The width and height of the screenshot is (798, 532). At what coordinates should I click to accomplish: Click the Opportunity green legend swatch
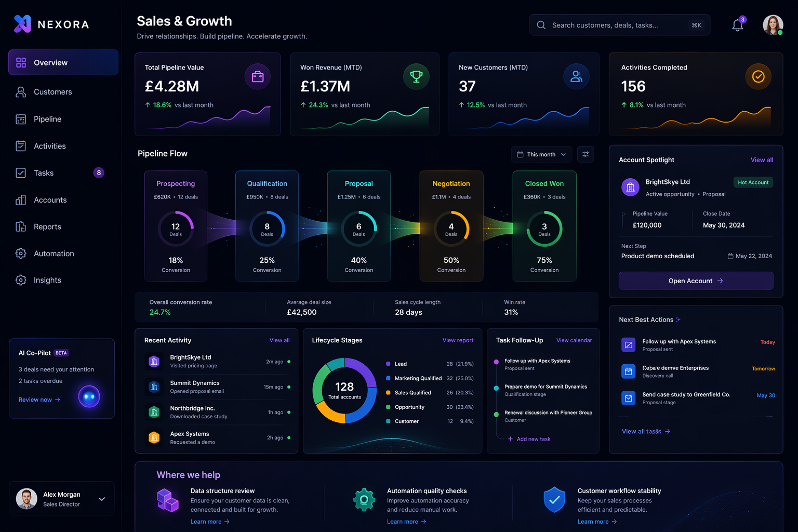coord(388,407)
